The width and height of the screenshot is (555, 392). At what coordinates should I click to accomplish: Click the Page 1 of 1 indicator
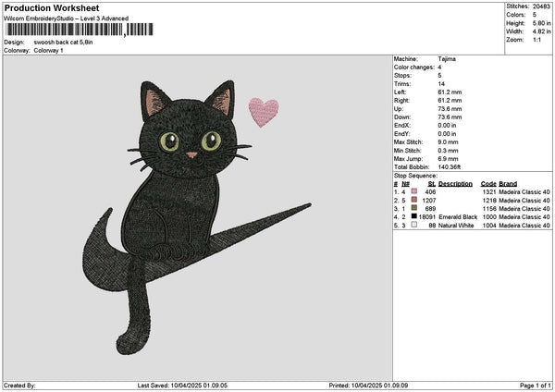(x=536, y=386)
